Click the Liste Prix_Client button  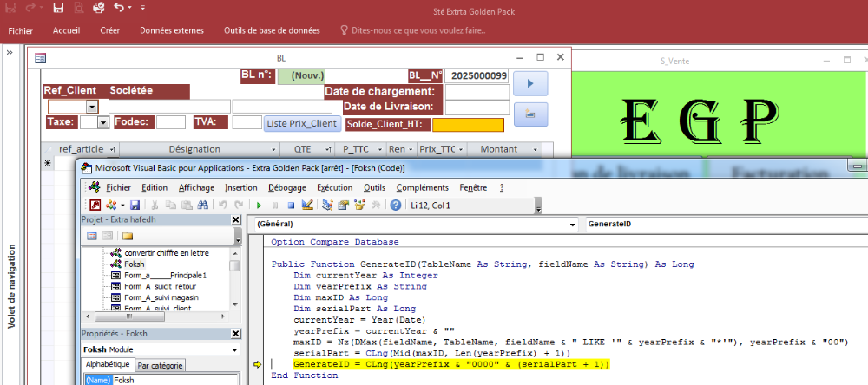pos(301,123)
